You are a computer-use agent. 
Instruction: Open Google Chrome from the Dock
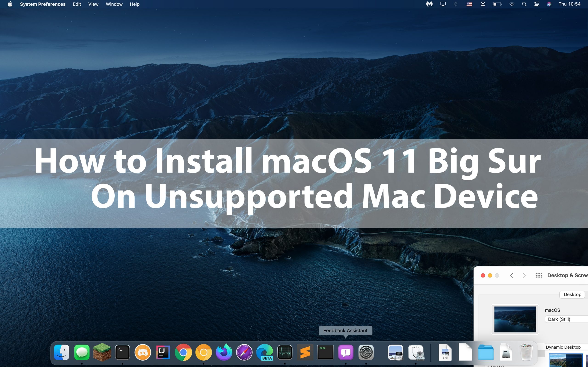tap(183, 352)
